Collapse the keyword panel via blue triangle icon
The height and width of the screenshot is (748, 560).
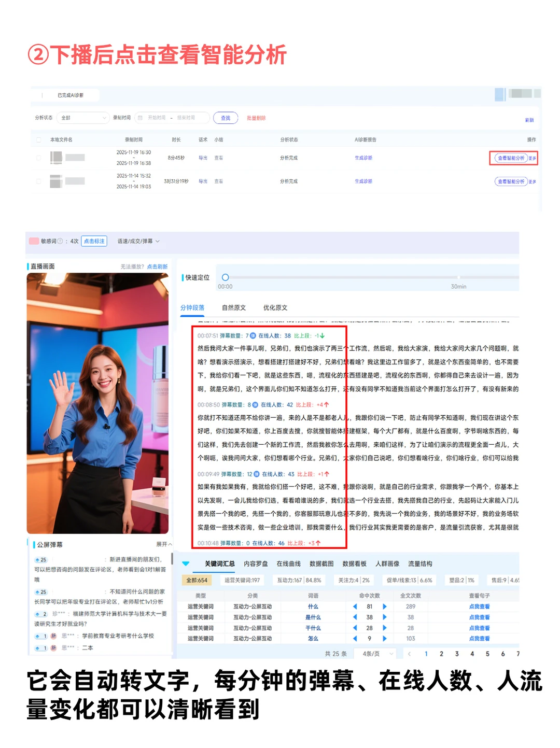coord(187,564)
